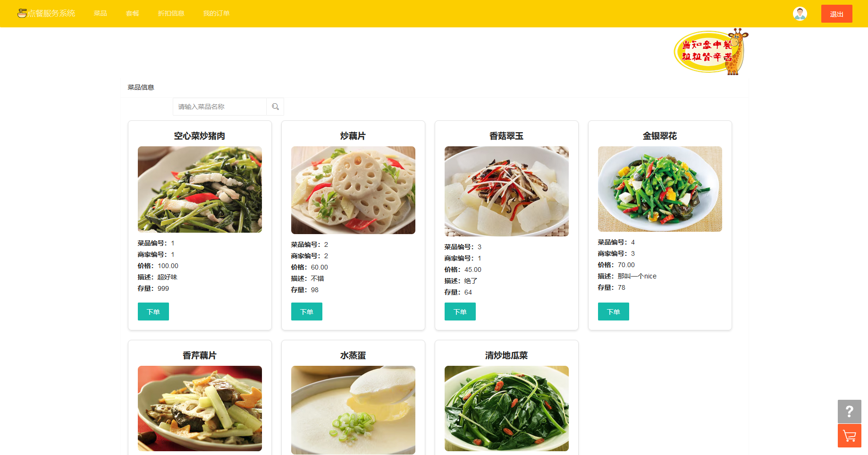Open the 香芹藕片 dish photo
The height and width of the screenshot is (455, 868).
[200, 408]
